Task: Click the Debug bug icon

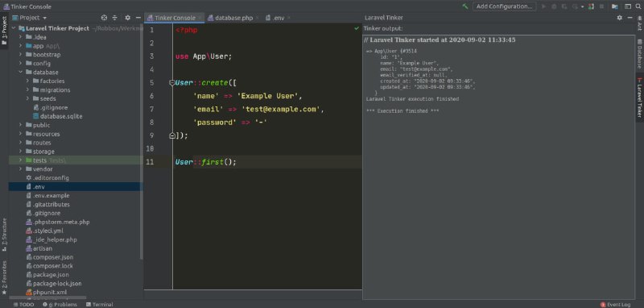Action: 554,6
